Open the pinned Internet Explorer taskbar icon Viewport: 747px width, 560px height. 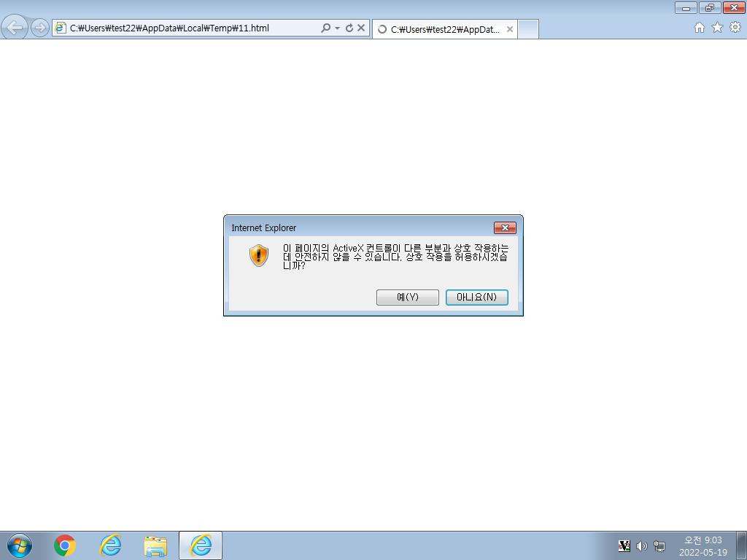tap(110, 545)
